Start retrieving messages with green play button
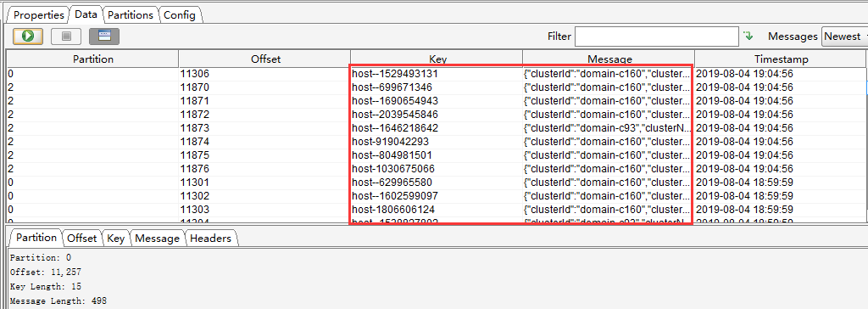This screenshot has height=309, width=868. coord(28,37)
